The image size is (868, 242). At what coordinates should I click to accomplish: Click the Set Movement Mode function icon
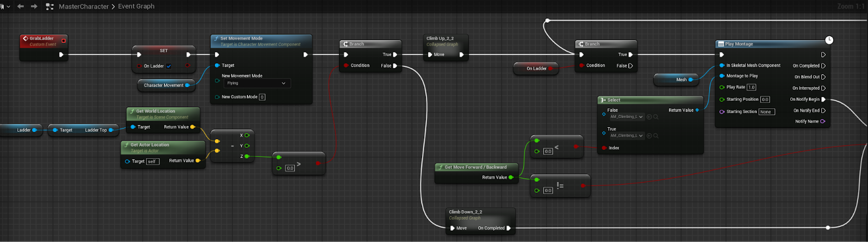pos(216,38)
